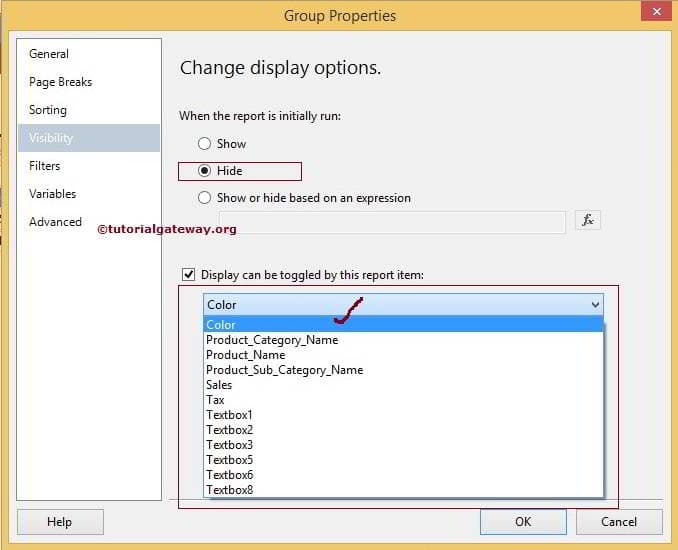The height and width of the screenshot is (550, 678).
Task: Pick Textbox2 from the dropdown list
Action: tap(403, 430)
